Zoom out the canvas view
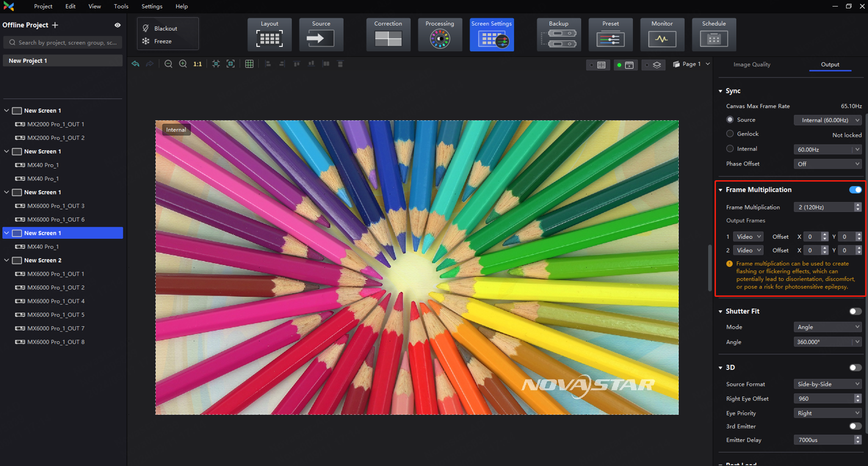868x466 pixels. 168,64
